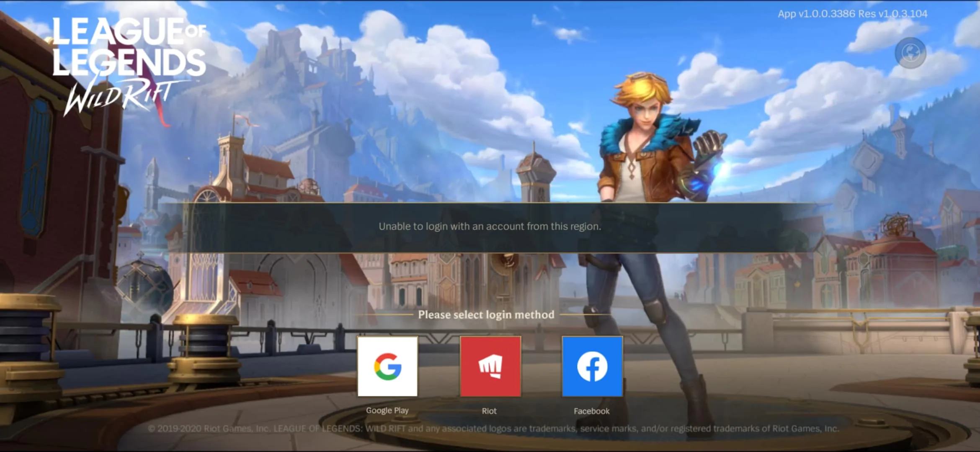Click the "Riot" label under red icon
The image size is (980, 452).
489,411
